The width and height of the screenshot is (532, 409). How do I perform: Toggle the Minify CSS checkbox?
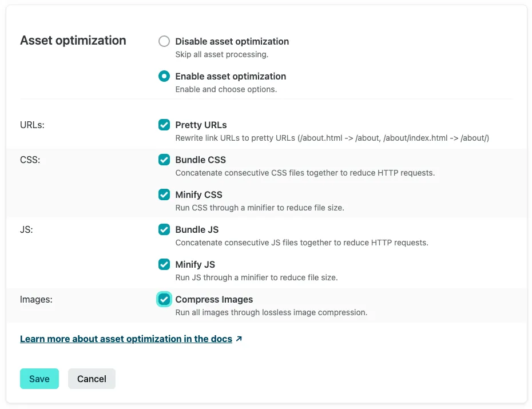164,194
